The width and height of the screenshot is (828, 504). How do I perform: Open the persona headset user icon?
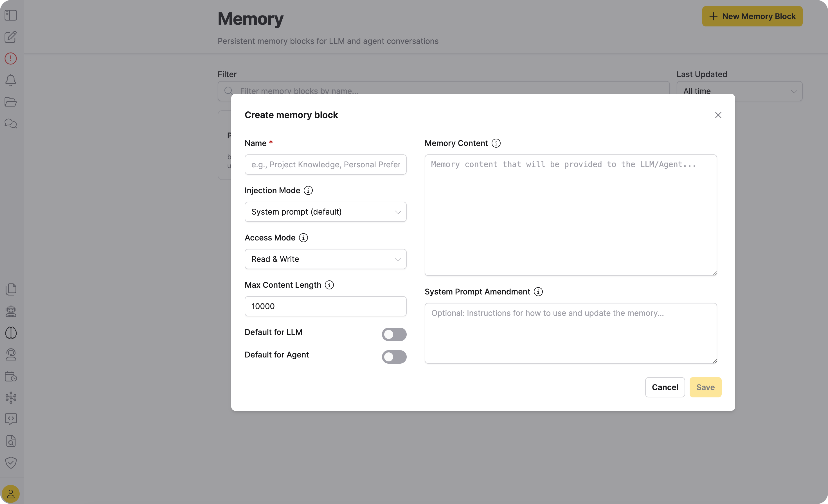tap(11, 354)
